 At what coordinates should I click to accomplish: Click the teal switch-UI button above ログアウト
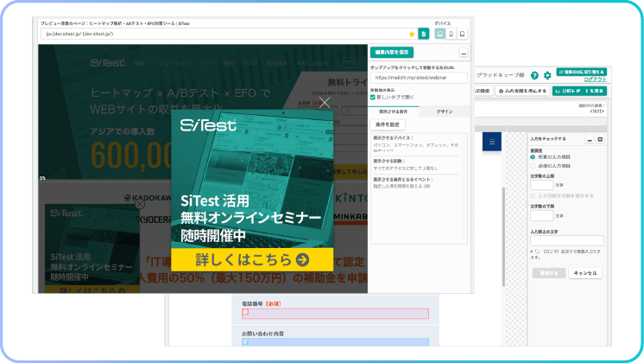click(x=582, y=72)
